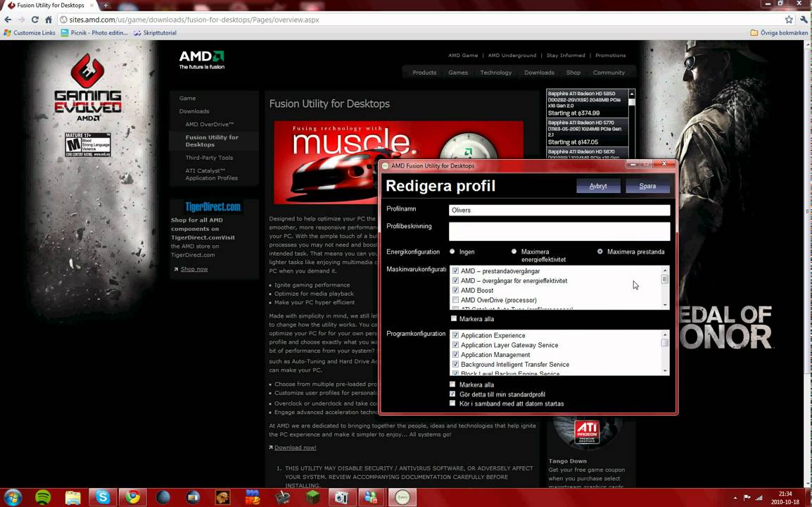Uncheck Application Management service
Screen dimensions: 812x507
click(455, 355)
